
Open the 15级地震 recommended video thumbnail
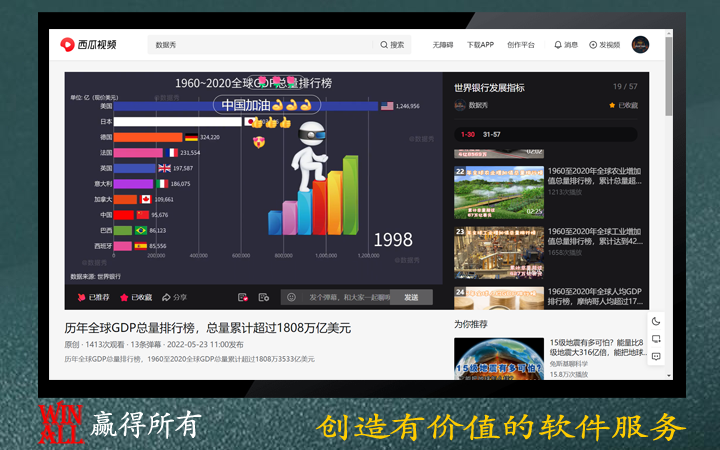pos(499,359)
